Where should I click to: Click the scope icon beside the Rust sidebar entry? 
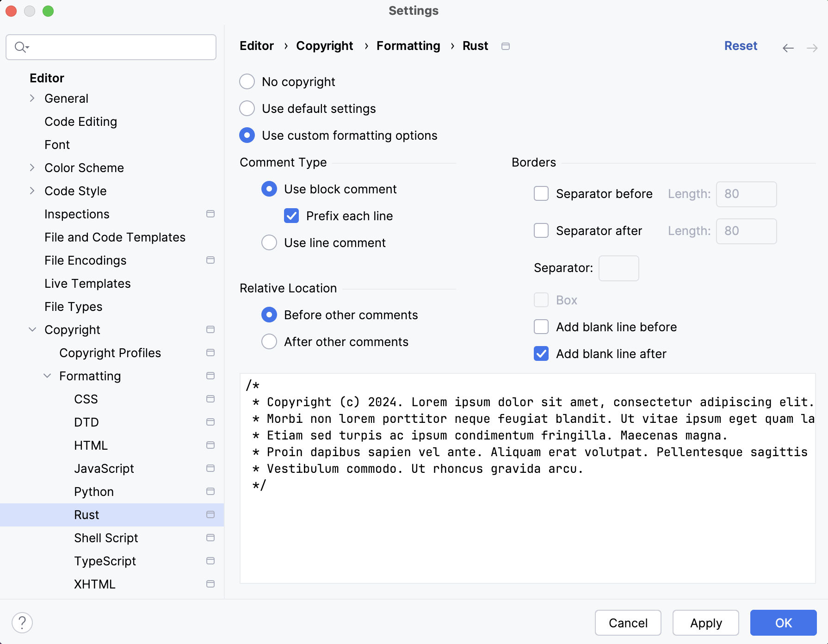point(210,514)
